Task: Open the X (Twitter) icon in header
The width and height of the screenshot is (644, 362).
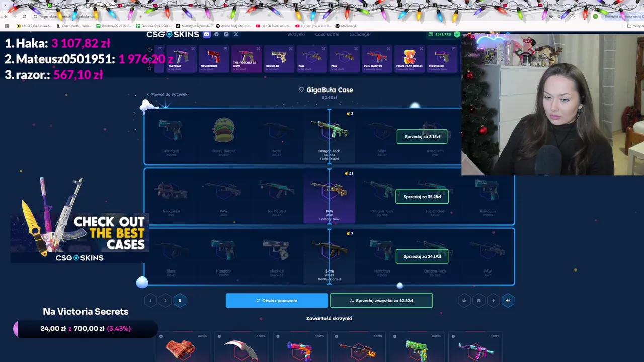Action: [236, 34]
